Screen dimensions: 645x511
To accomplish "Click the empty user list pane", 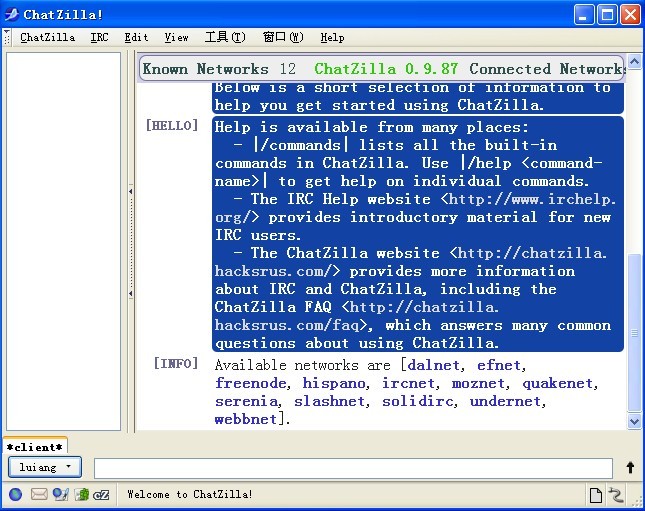I will click(63, 241).
